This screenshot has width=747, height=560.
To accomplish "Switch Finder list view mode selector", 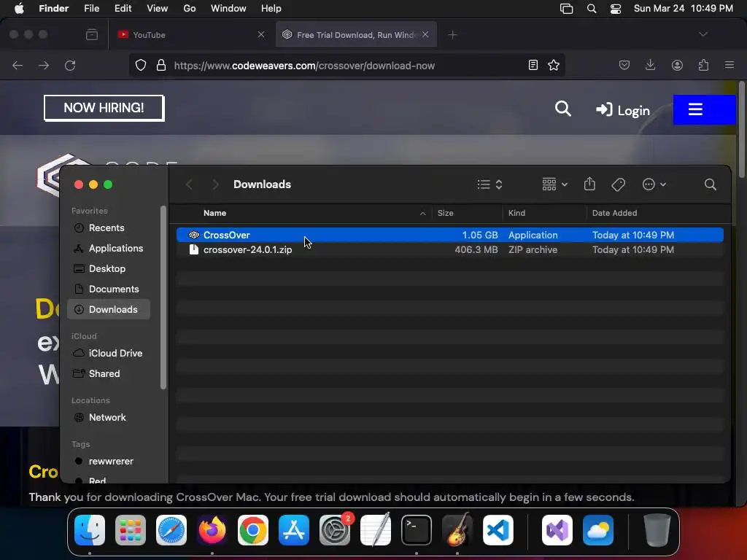I will tap(489, 184).
